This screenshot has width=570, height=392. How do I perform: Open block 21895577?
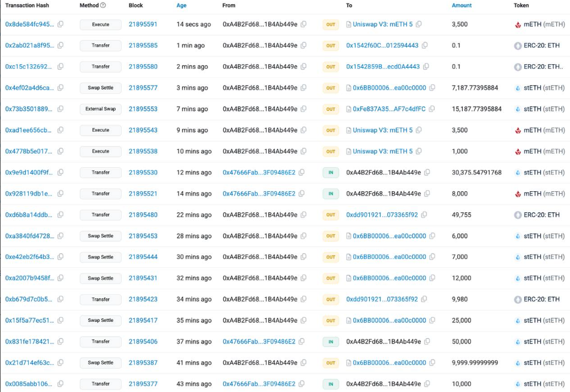click(143, 88)
